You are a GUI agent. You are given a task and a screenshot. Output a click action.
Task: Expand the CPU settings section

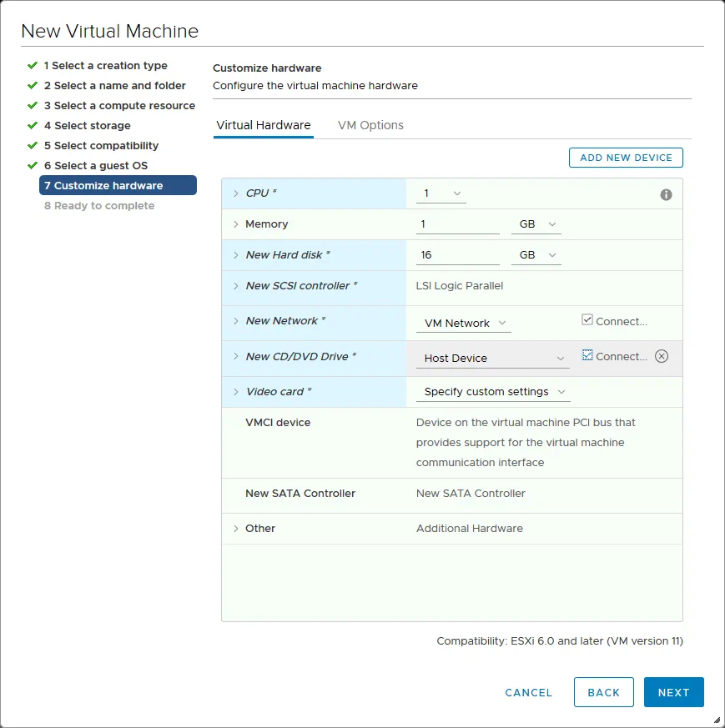(x=234, y=193)
